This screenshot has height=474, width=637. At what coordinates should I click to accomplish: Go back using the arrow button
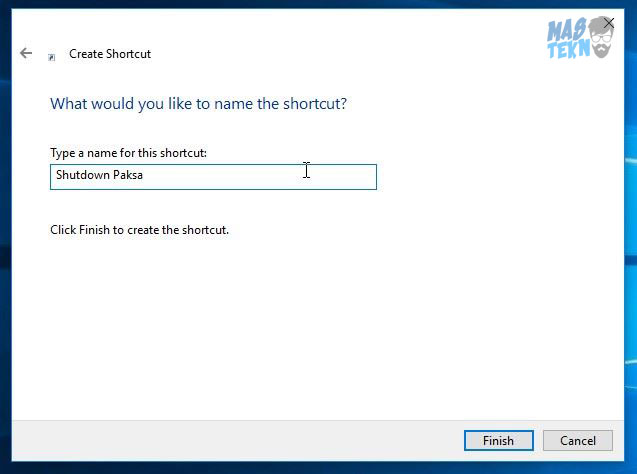[26, 53]
